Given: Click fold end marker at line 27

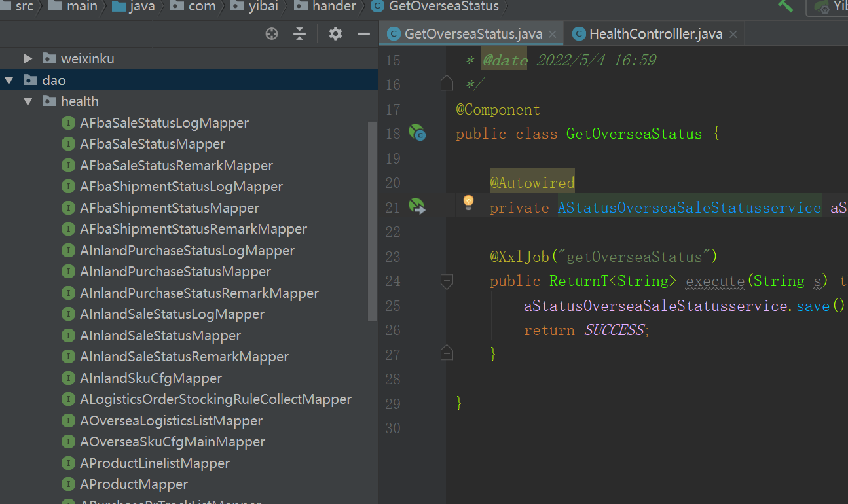Looking at the screenshot, I should pyautogui.click(x=447, y=353).
